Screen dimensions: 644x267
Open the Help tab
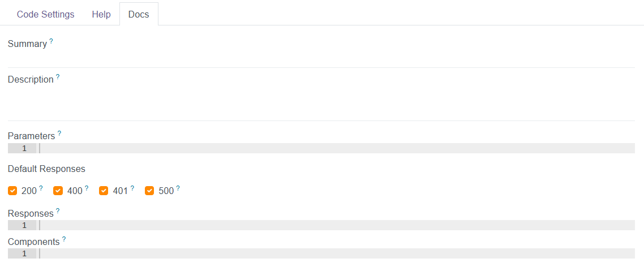101,14
